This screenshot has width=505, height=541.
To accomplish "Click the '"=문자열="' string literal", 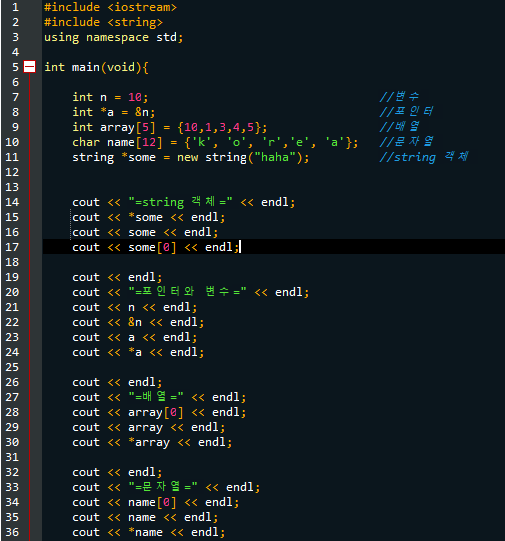I will click(163, 487).
